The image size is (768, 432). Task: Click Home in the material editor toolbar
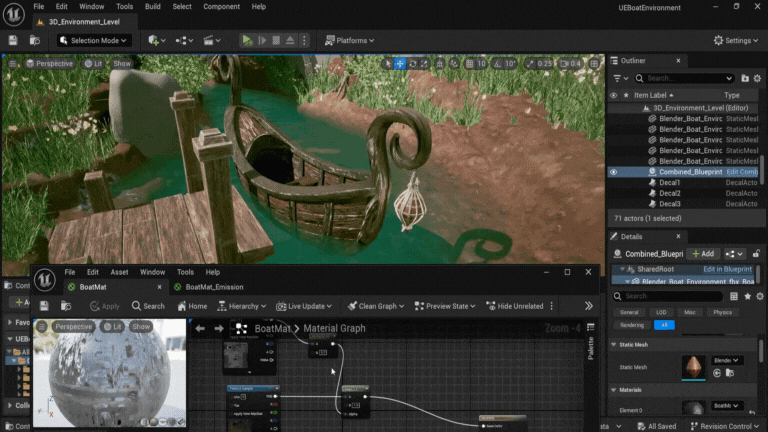click(192, 306)
